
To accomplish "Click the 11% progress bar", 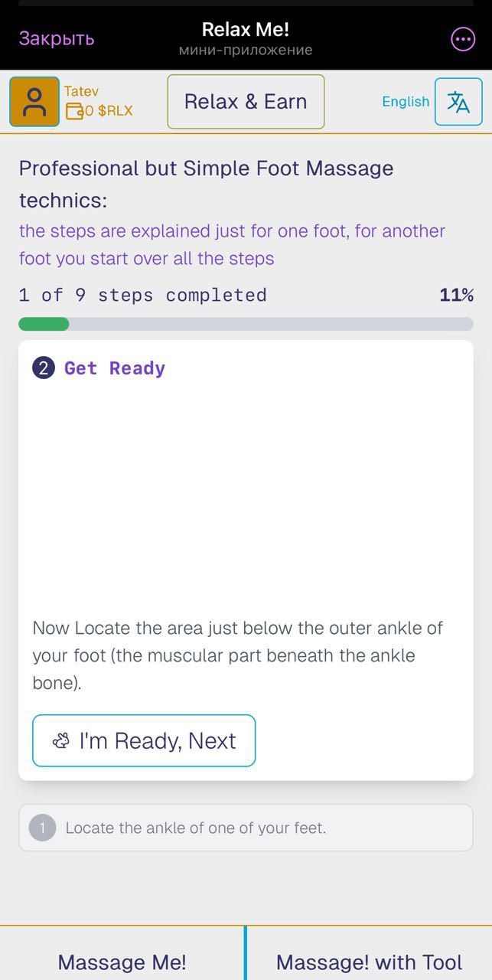I will (246, 324).
